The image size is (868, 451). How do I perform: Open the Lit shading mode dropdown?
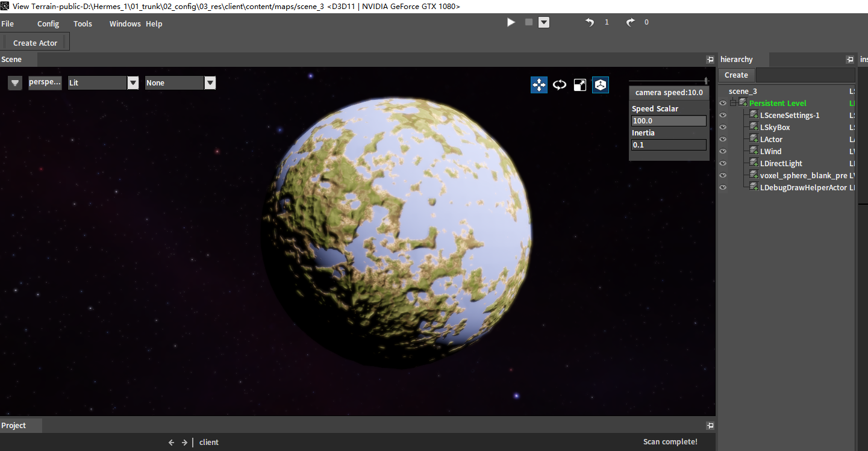click(x=133, y=83)
